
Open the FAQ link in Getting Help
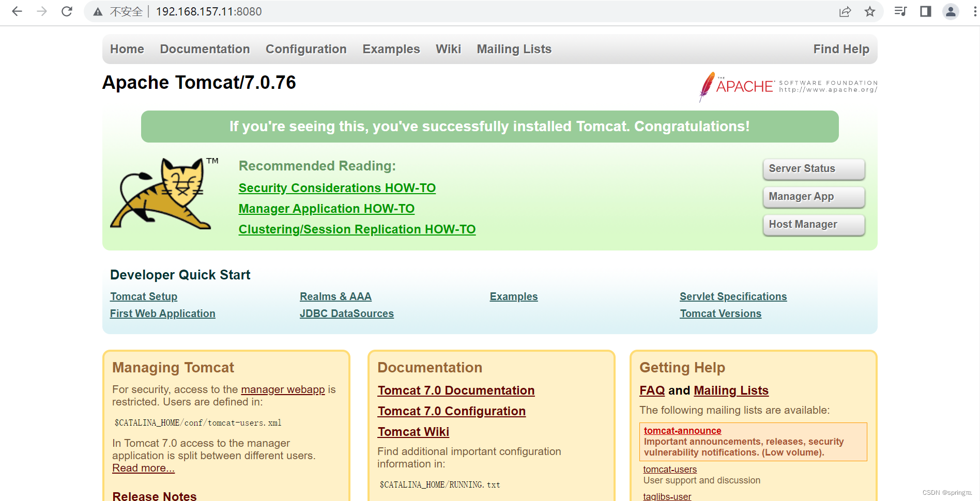coord(652,390)
